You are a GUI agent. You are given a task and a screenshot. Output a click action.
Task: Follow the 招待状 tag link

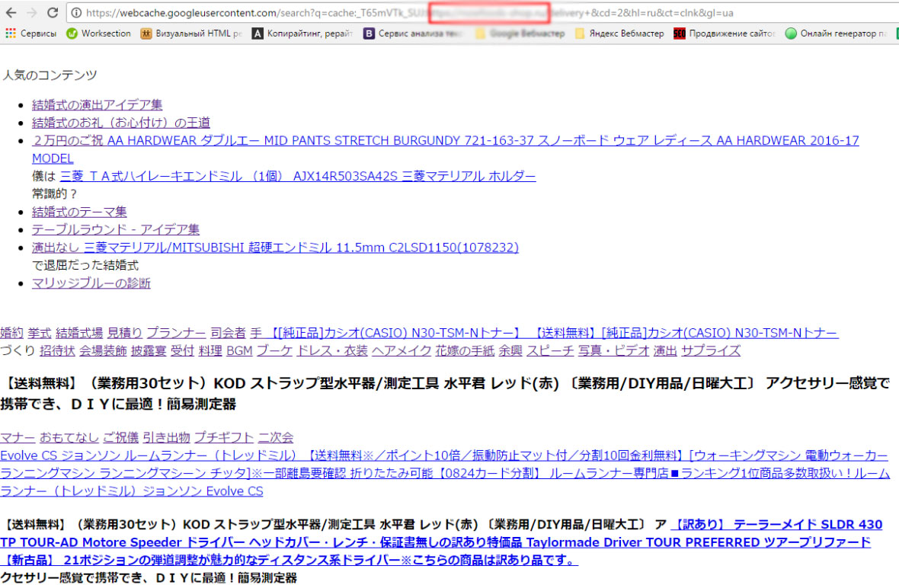pos(57,350)
